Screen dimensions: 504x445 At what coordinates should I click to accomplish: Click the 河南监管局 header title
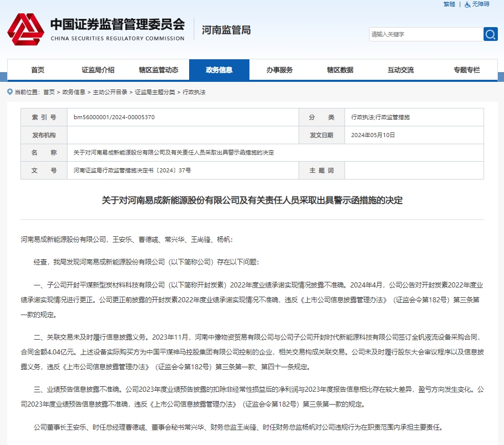coord(226,30)
